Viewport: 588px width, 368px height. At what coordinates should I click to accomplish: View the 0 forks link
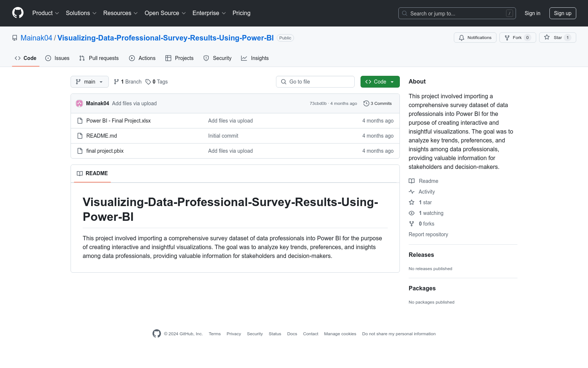pyautogui.click(x=422, y=224)
